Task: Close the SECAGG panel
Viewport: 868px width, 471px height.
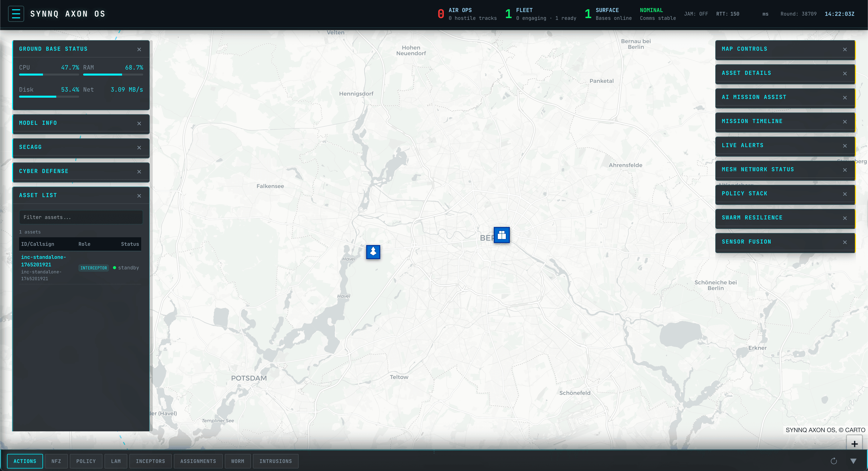Action: pyautogui.click(x=139, y=148)
